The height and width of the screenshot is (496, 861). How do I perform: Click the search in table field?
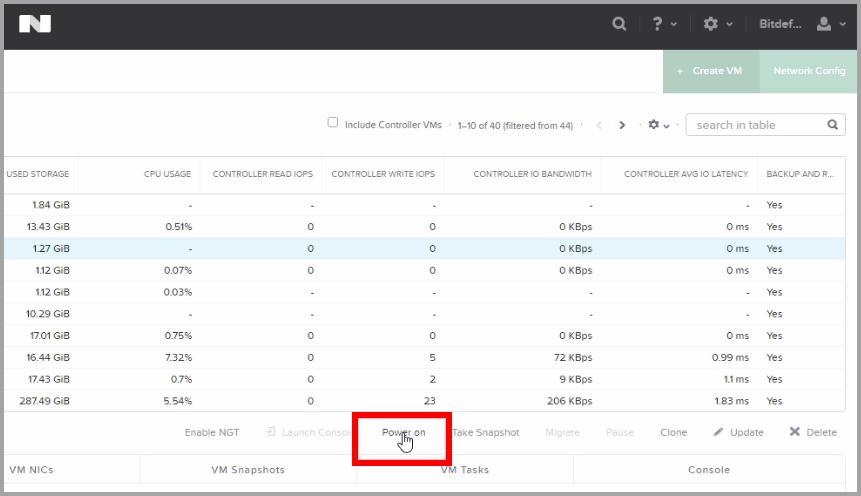(x=755, y=125)
